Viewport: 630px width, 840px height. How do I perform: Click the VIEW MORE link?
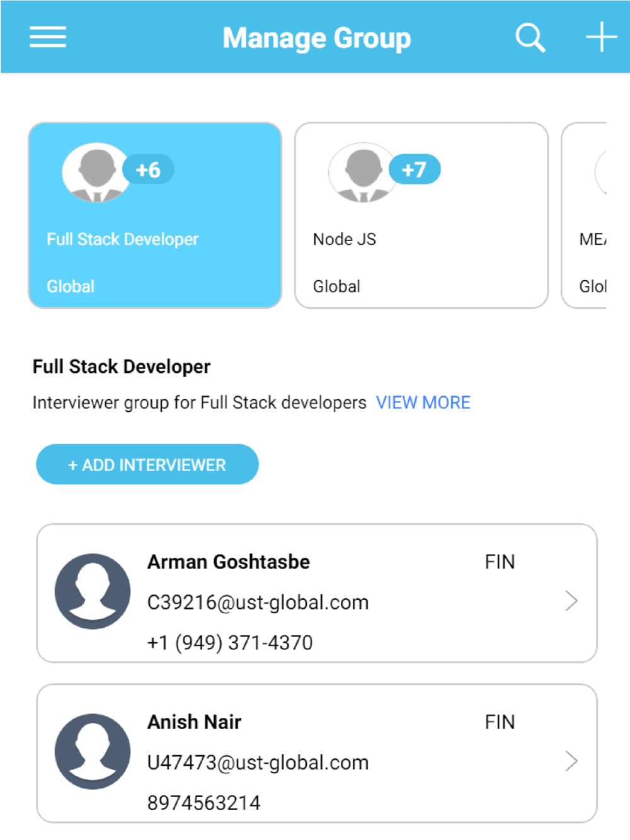point(423,402)
